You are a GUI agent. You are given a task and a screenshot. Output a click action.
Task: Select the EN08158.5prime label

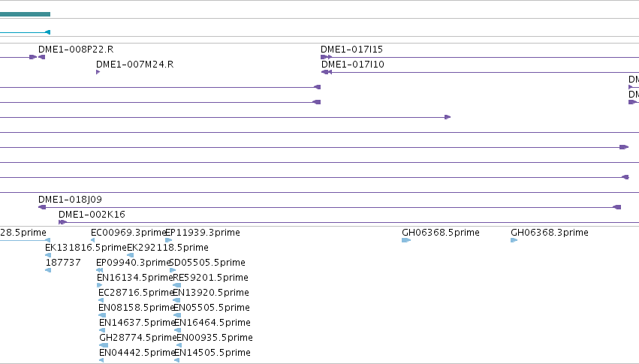point(137,308)
